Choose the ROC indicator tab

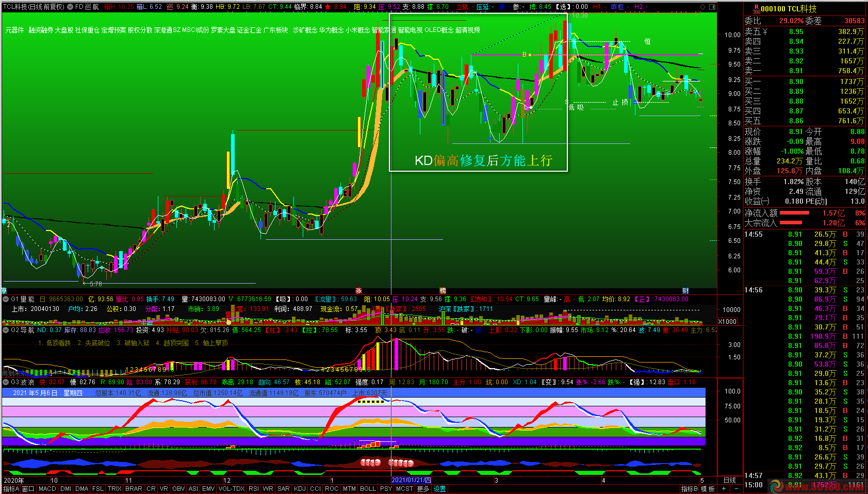point(332,489)
